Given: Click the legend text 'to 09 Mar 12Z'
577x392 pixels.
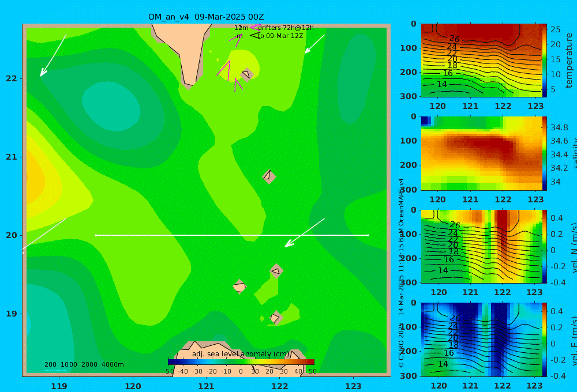Looking at the screenshot, I should click(x=280, y=36).
